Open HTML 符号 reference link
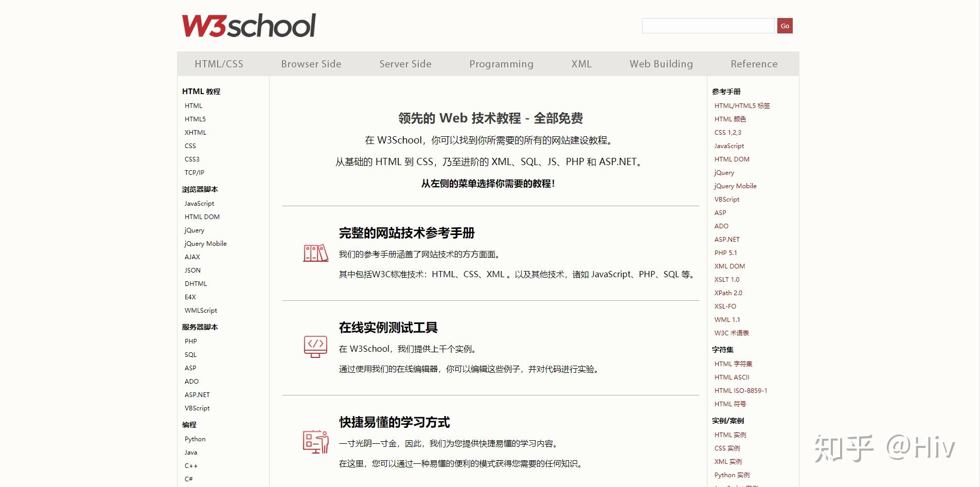Screen dimensions: 980x487 [730, 404]
